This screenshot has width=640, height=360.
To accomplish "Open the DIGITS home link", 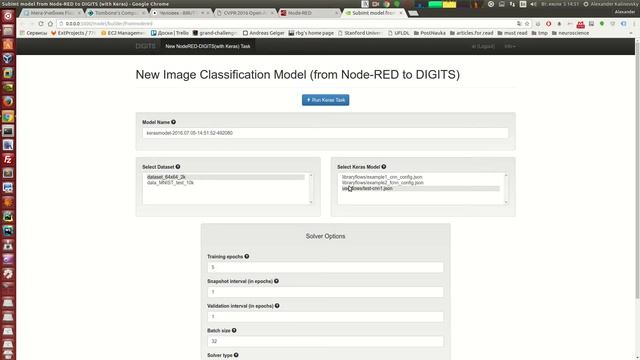I will click(146, 46).
